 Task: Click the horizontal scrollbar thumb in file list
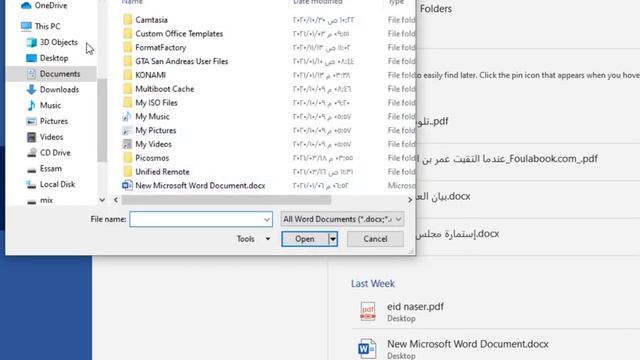click(x=226, y=200)
